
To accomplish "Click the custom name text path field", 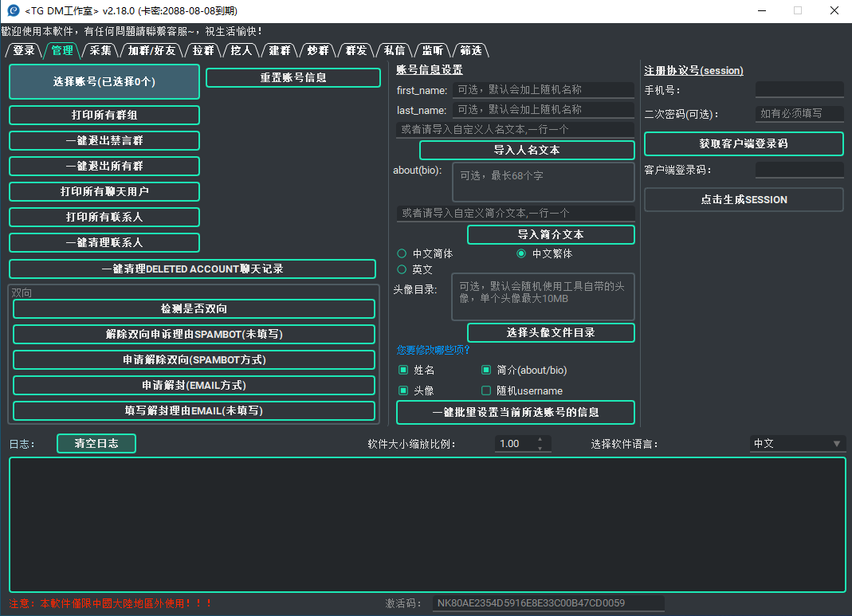I will 515,130.
